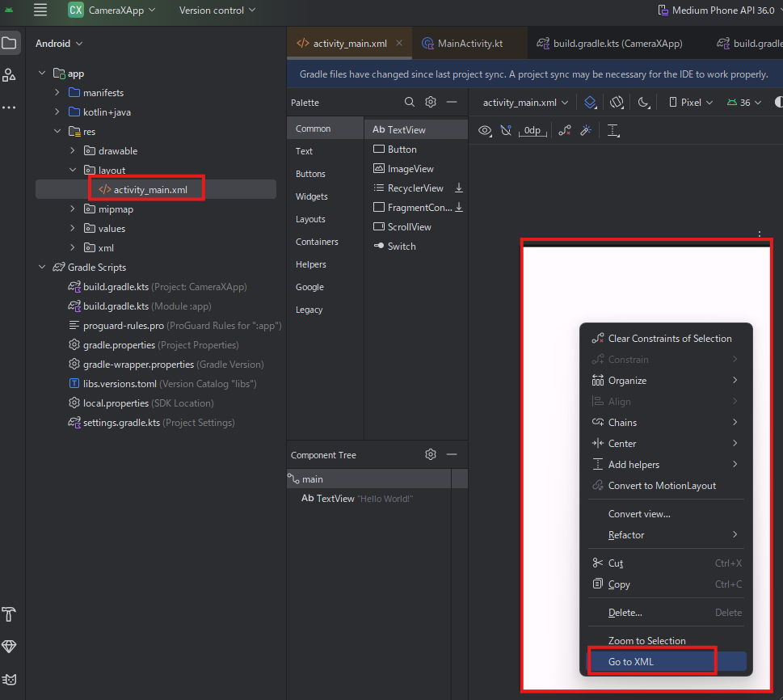Click Clear All Constraints toolbar icon

tap(565, 130)
